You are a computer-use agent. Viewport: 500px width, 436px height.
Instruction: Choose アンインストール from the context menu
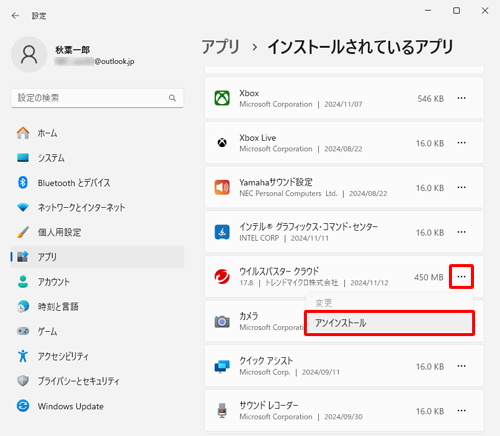click(389, 323)
